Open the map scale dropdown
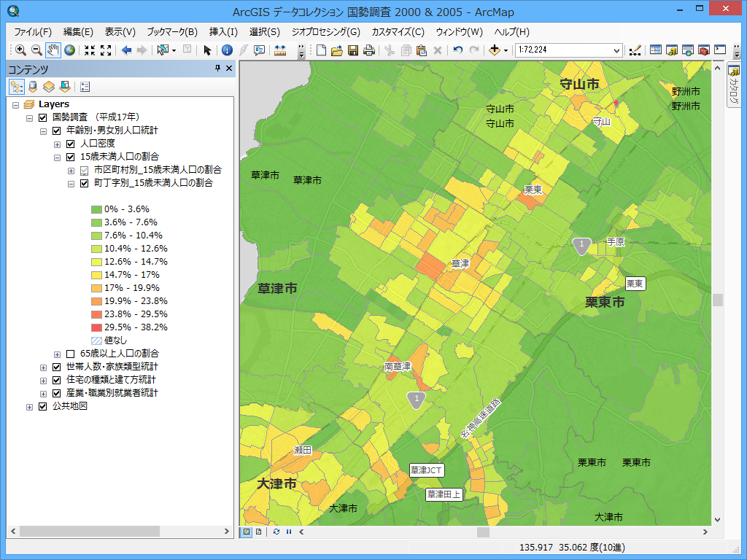This screenshot has width=747, height=560. [616, 50]
